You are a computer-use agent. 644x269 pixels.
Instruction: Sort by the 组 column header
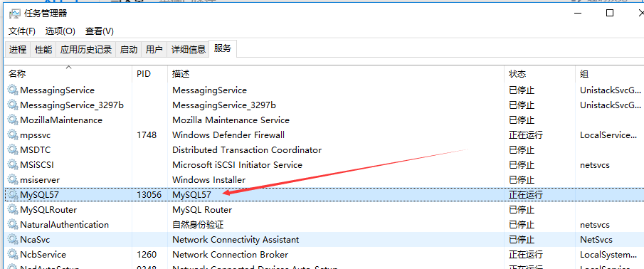(x=610, y=74)
